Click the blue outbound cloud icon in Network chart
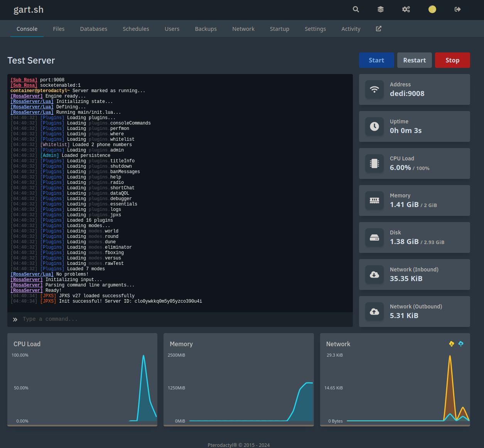Viewport: 484px width, 448px height. pos(461,344)
